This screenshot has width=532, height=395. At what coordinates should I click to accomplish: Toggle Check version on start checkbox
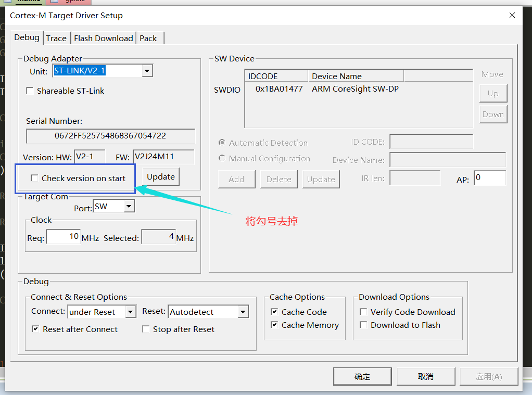34,178
